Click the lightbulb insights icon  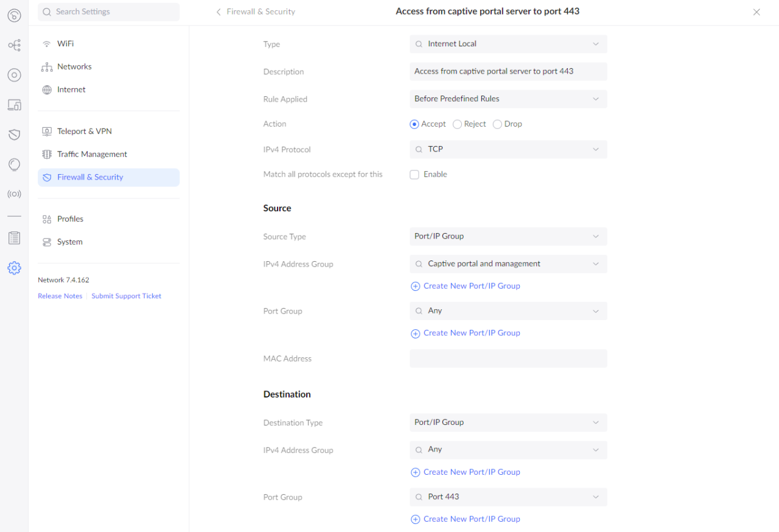point(14,164)
